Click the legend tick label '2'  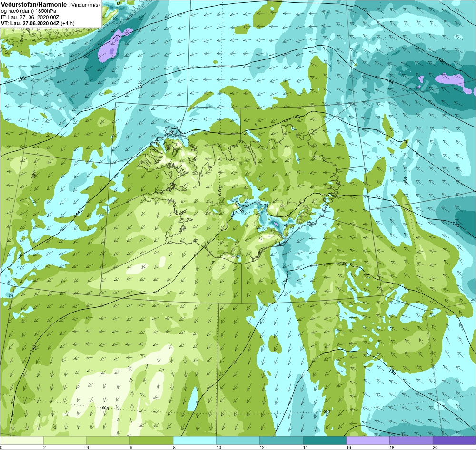click(44, 447)
